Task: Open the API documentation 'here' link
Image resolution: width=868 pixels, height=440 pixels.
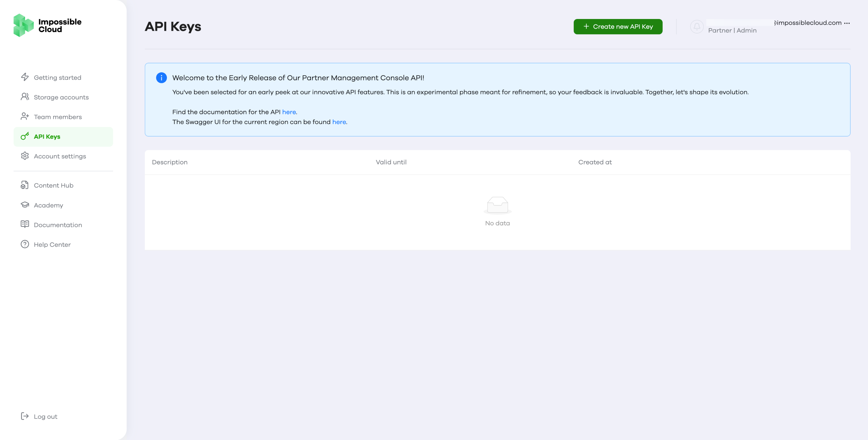Action: pos(289,112)
